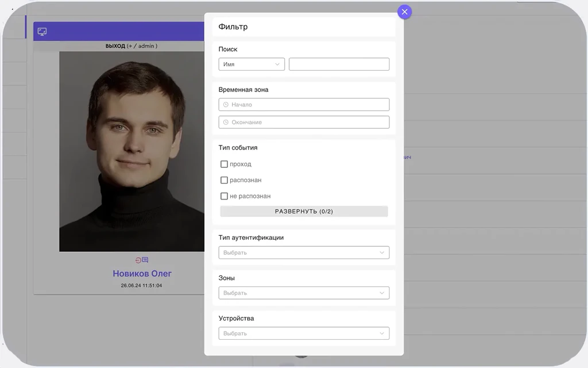
Task: Click the photo of Новиков Олег
Action: (x=132, y=152)
